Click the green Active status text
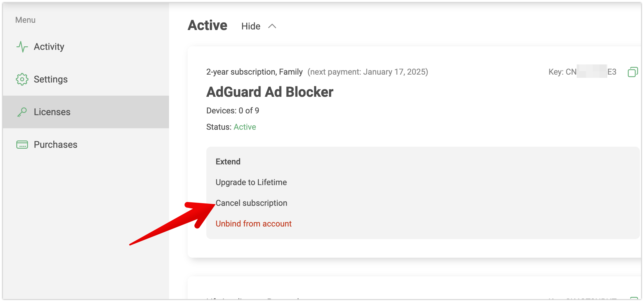644x302 pixels. click(245, 127)
